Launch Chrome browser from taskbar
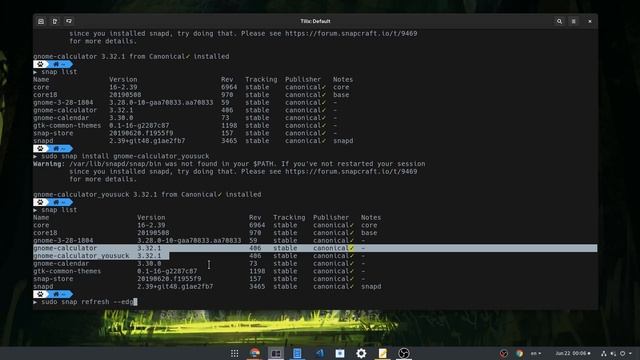 (x=255, y=353)
